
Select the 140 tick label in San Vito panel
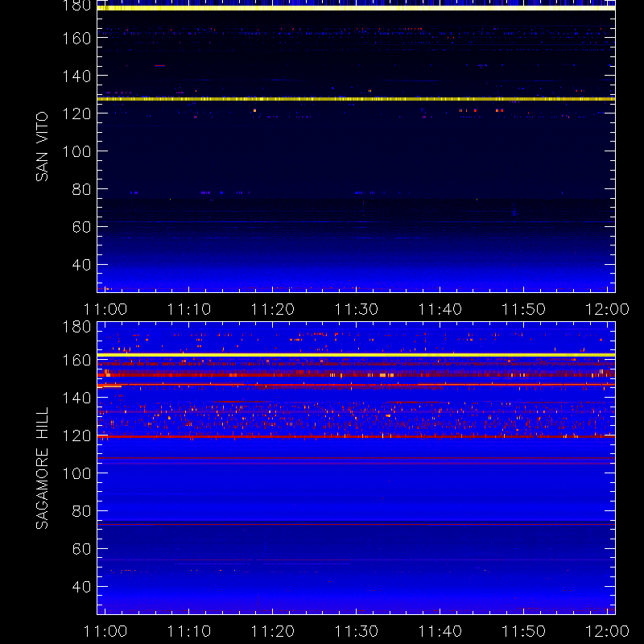tap(76, 76)
